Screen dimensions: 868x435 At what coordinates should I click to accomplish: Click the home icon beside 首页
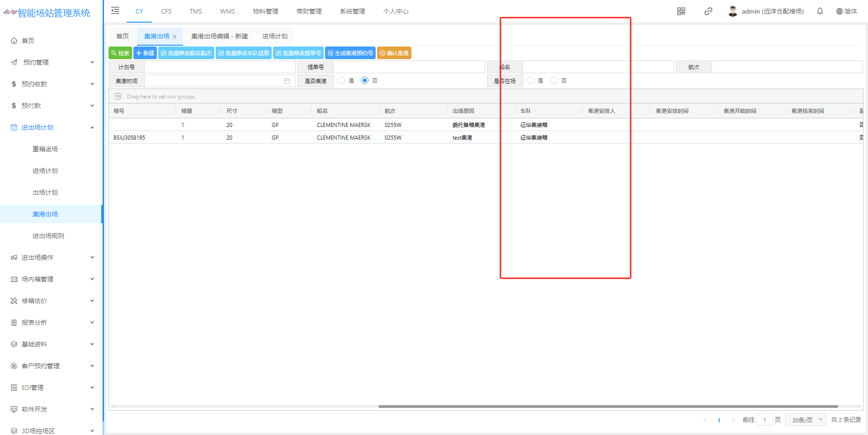[x=14, y=41]
